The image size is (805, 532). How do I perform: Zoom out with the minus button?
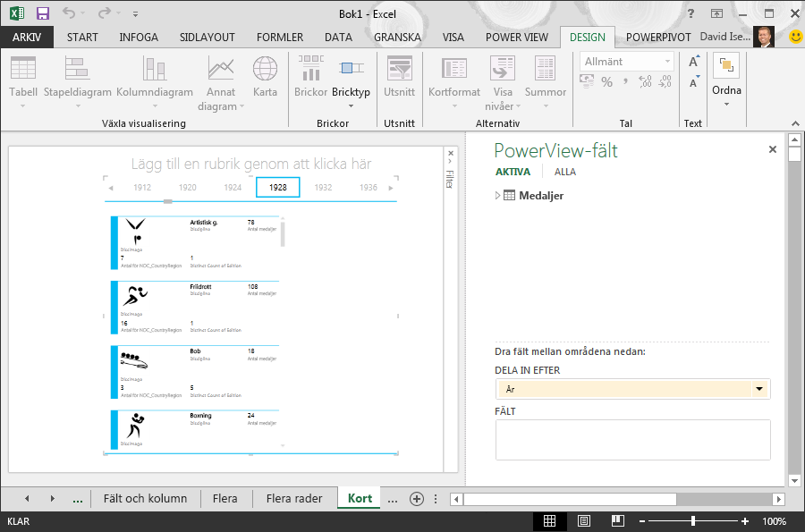pyautogui.click(x=641, y=521)
